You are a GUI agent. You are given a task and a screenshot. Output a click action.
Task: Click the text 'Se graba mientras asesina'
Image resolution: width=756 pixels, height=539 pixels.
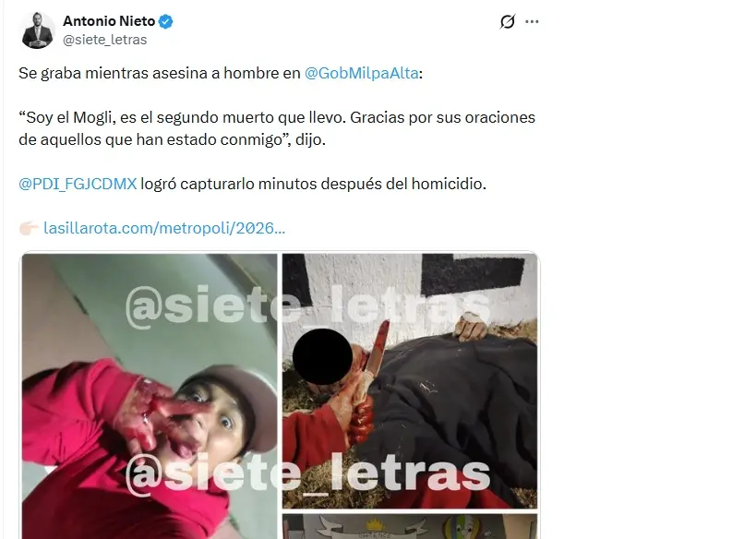pyautogui.click(x=112, y=73)
